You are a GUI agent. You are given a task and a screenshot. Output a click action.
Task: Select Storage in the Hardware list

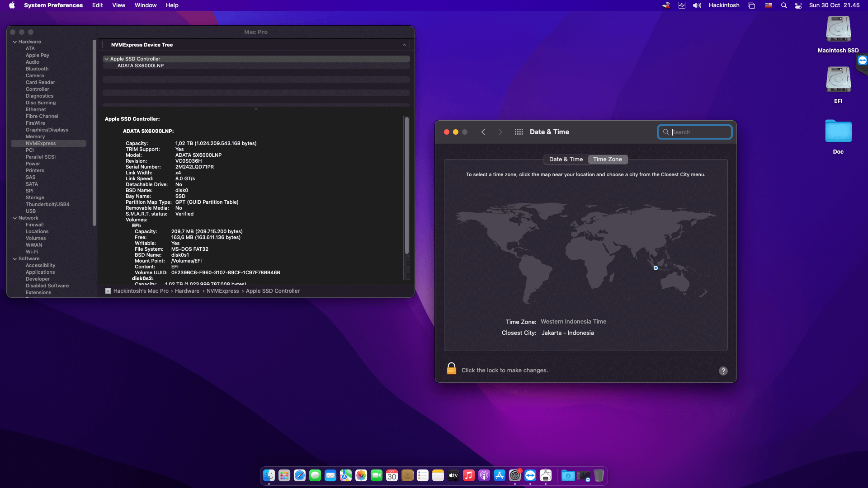[35, 197]
